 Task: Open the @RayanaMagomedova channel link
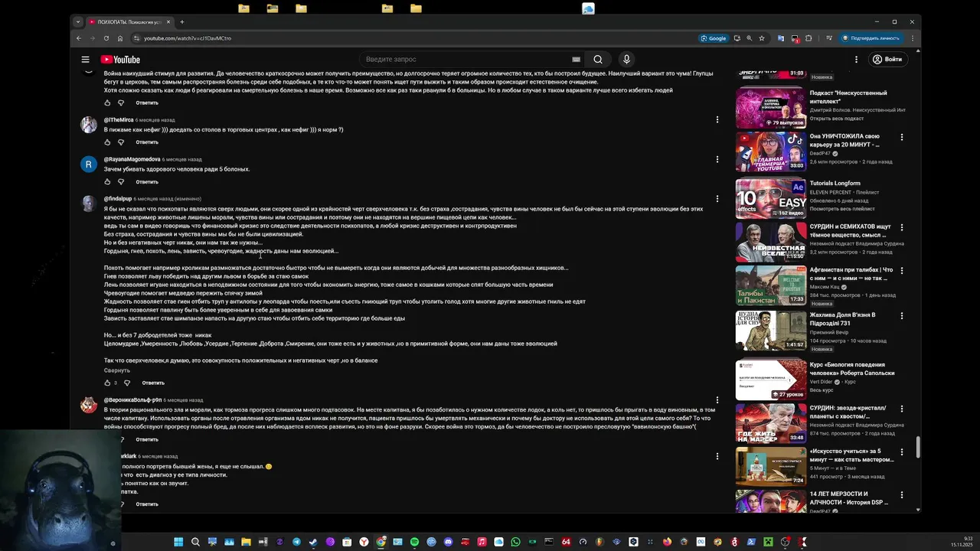coord(132,159)
